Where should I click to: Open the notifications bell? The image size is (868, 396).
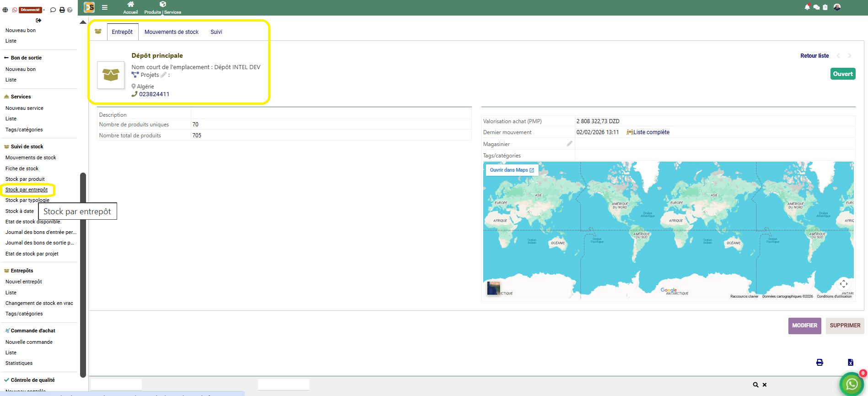(807, 7)
